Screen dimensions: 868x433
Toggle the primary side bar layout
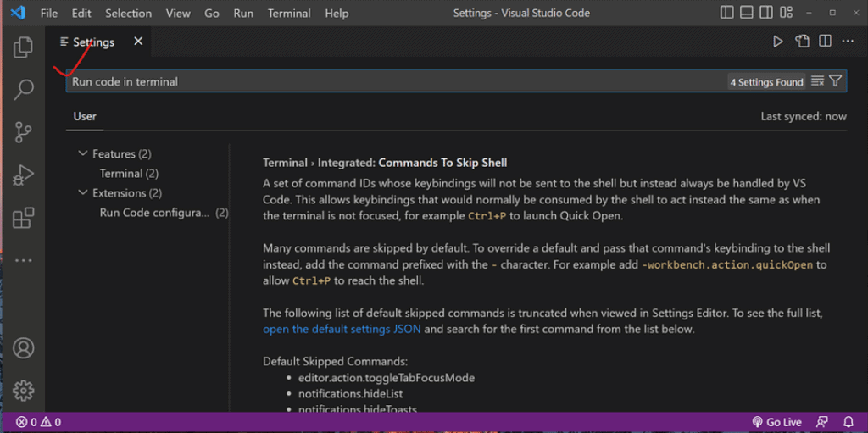[727, 14]
